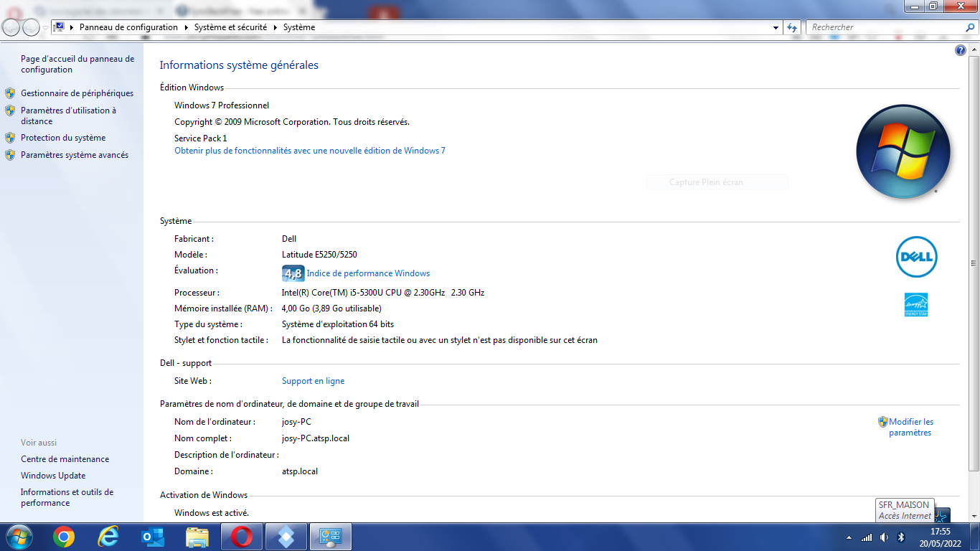Viewport: 980px width, 551px height.
Task: Select the Control Panel taskbar button
Action: [x=331, y=537]
